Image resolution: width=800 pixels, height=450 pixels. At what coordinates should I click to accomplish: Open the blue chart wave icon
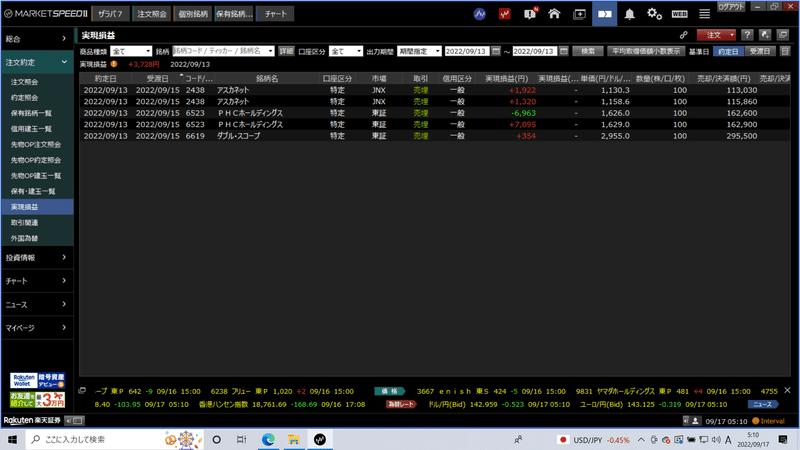tap(480, 14)
